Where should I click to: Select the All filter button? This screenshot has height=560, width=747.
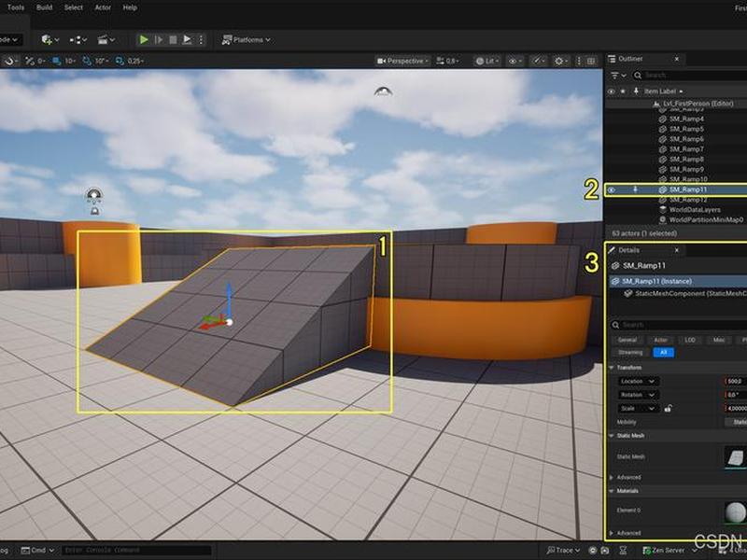664,353
